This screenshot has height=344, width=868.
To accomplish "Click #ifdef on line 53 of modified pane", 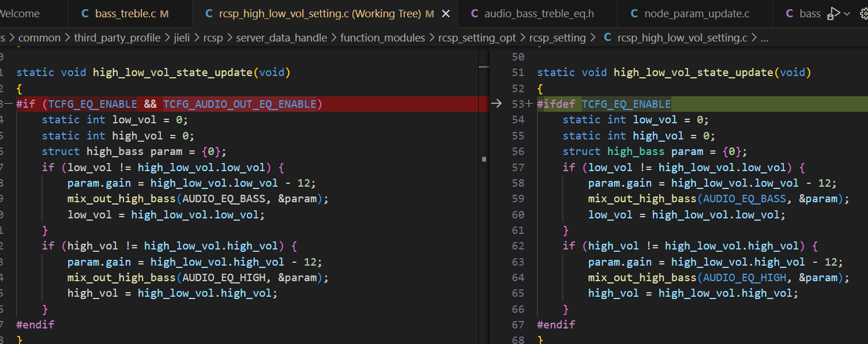I will click(556, 104).
